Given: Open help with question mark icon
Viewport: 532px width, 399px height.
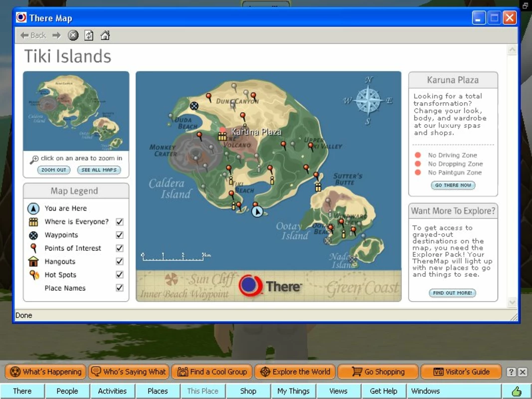Looking at the screenshot, I should pos(511,372).
